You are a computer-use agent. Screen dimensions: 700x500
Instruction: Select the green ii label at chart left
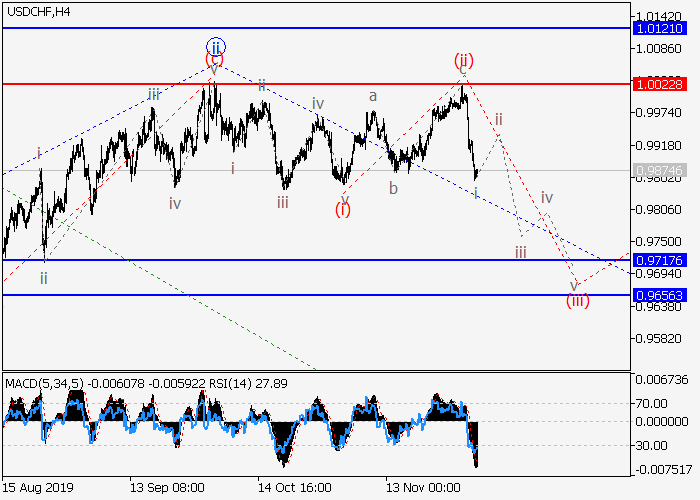coord(44,278)
